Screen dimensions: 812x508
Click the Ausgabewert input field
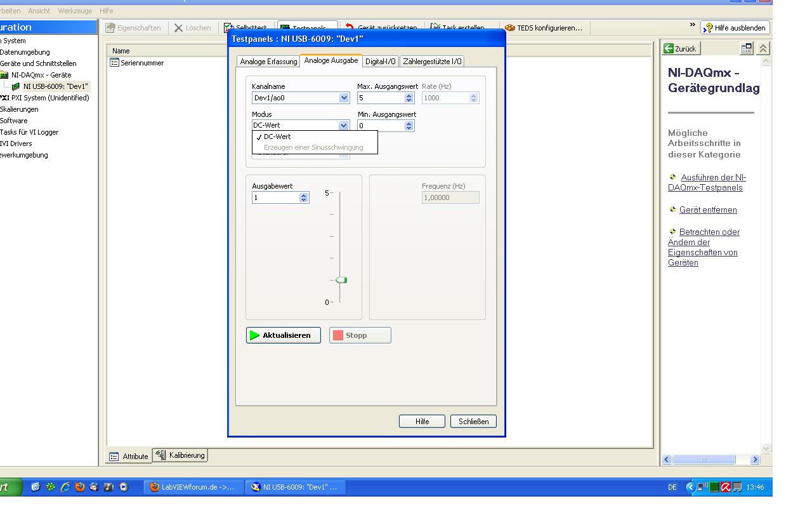pos(275,197)
